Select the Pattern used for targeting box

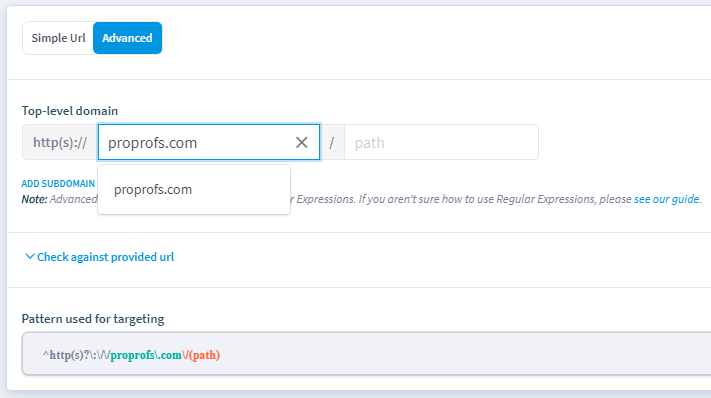(x=366, y=354)
